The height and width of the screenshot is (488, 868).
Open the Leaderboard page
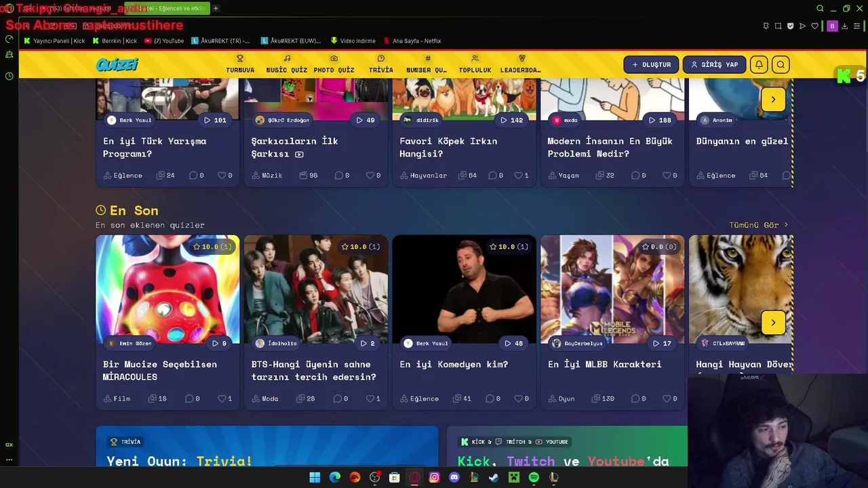coord(521,64)
